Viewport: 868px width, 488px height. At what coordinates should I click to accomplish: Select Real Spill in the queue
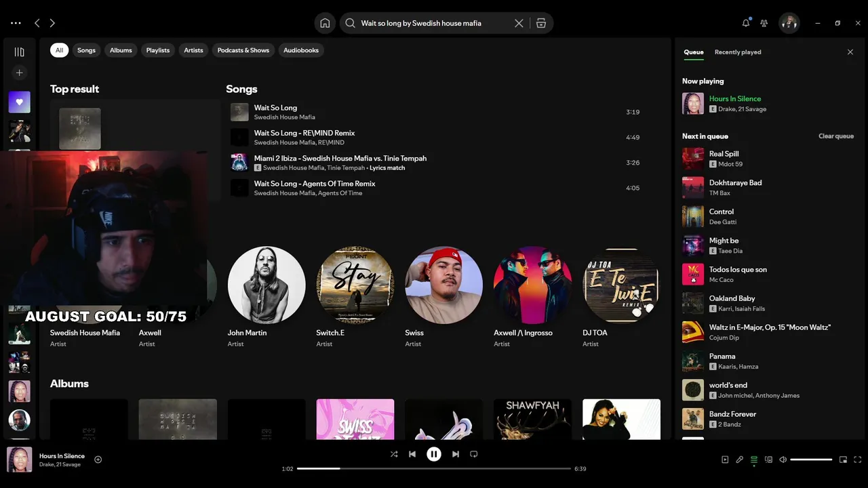pyautogui.click(x=768, y=159)
